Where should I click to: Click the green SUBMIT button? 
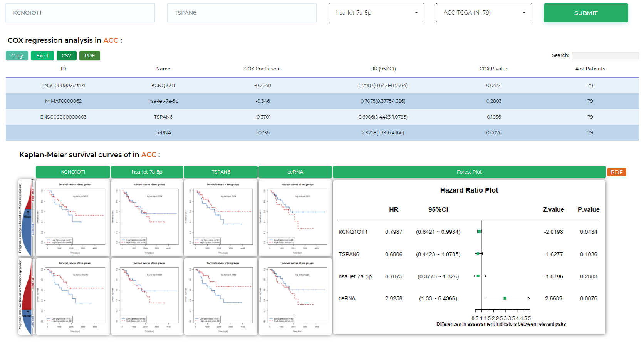coord(585,13)
